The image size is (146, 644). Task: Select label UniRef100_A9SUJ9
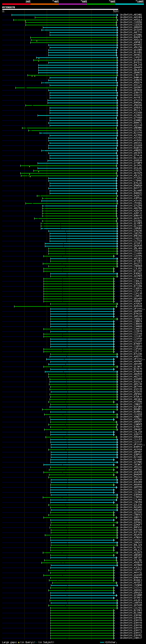(x=131, y=40)
